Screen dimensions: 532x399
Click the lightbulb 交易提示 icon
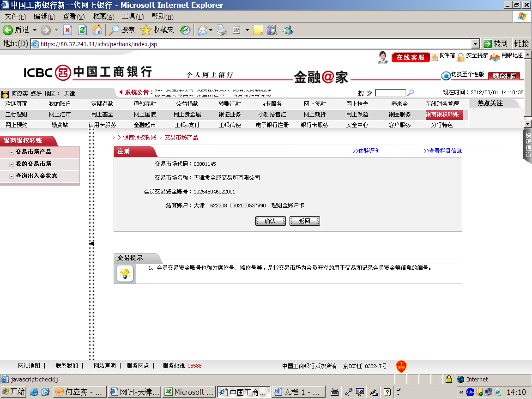click(x=125, y=273)
